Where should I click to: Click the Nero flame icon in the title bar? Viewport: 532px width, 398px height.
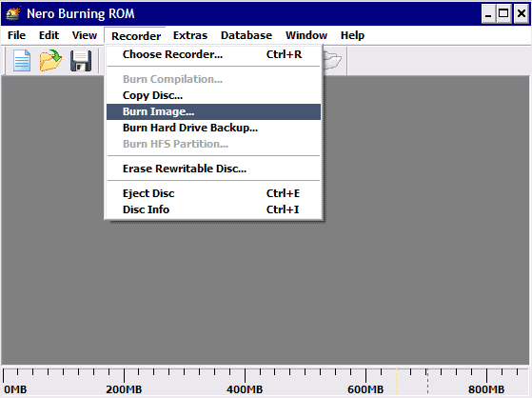click(x=13, y=13)
